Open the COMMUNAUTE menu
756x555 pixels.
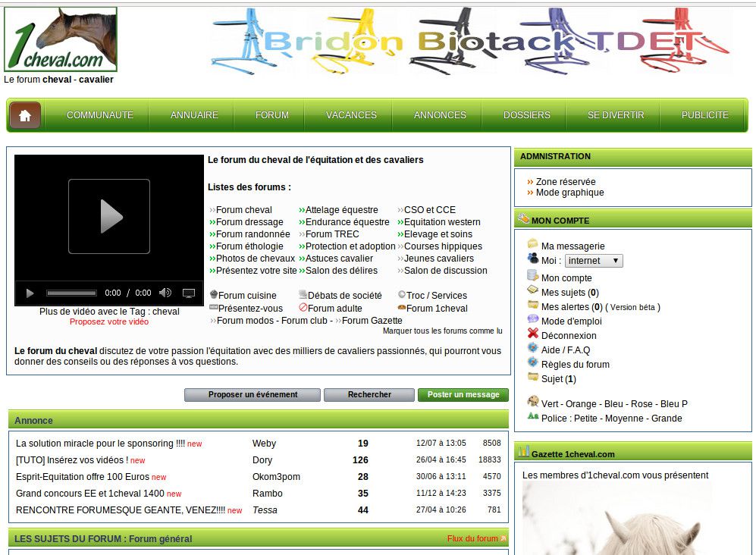pos(99,115)
